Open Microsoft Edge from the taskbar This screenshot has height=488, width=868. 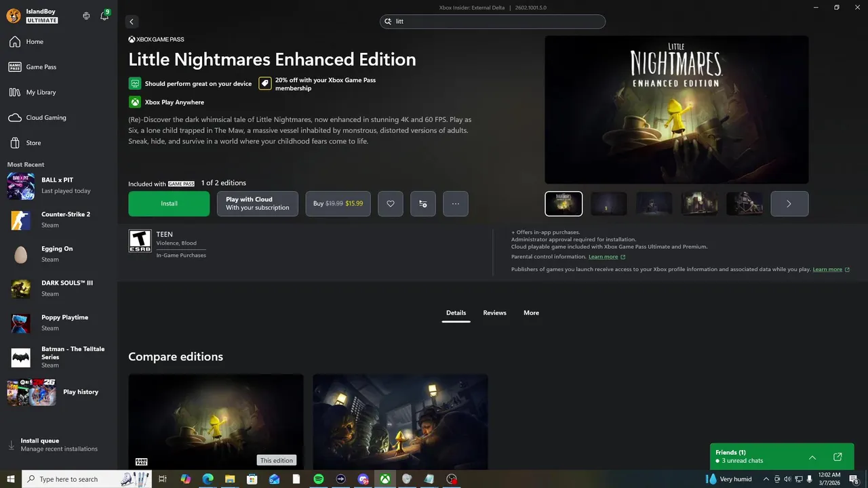click(x=208, y=479)
